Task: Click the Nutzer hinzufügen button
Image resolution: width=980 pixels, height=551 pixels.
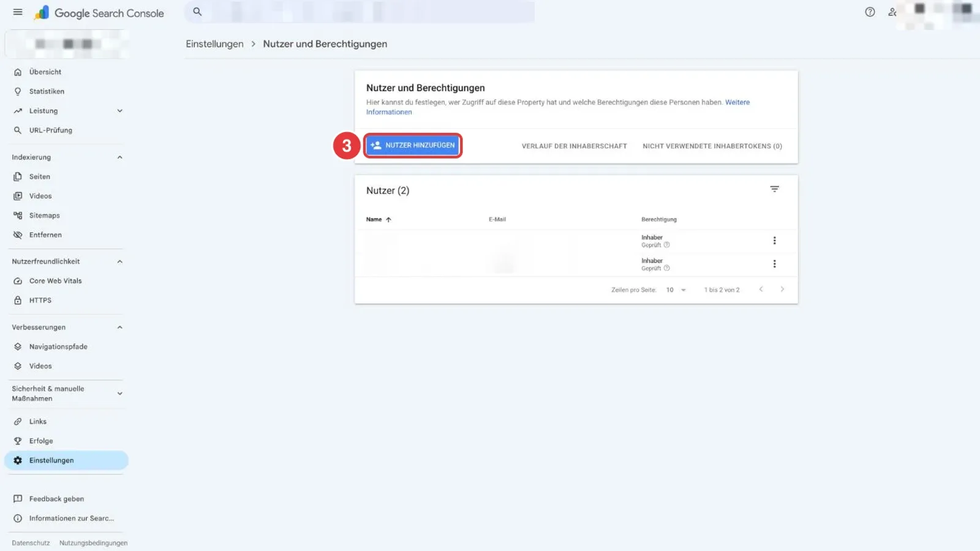Action: pyautogui.click(x=413, y=146)
